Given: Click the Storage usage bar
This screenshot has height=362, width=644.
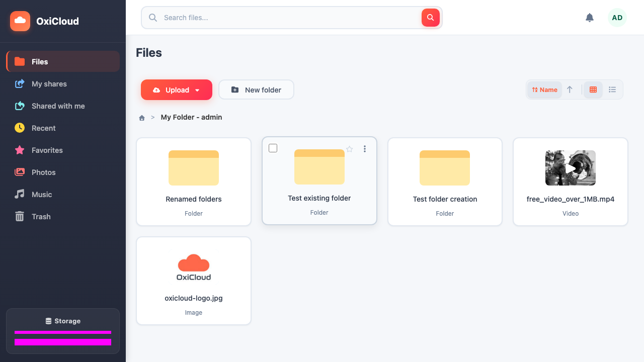Looking at the screenshot, I should pos(63,332).
